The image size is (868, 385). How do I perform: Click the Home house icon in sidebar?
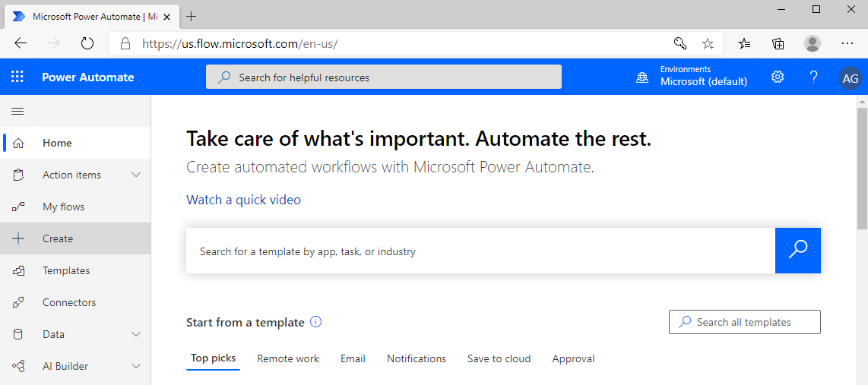point(18,144)
